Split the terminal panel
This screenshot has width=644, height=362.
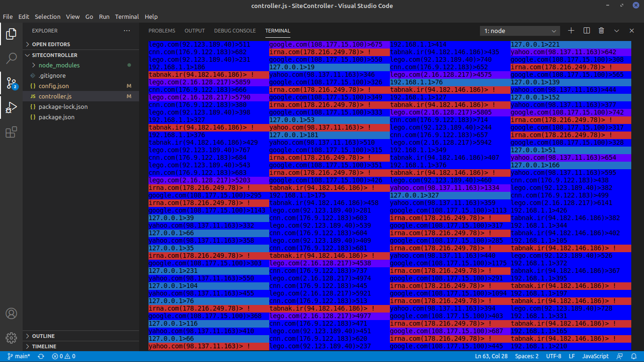click(x=586, y=31)
